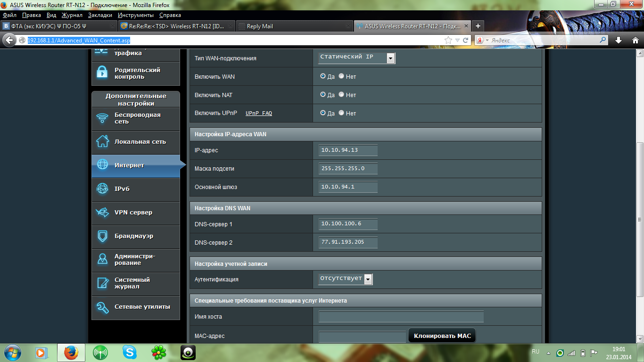Switch to the Re:Re:Re:<TSD> Wireless RT-N12 tab
Viewport: 644px width, 362px height.
pyautogui.click(x=176, y=26)
